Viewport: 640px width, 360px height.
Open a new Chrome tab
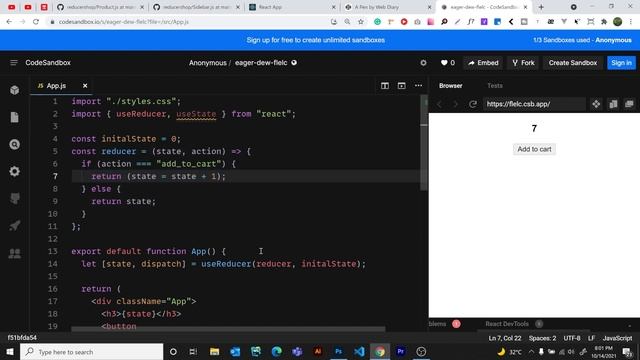coord(541,7)
